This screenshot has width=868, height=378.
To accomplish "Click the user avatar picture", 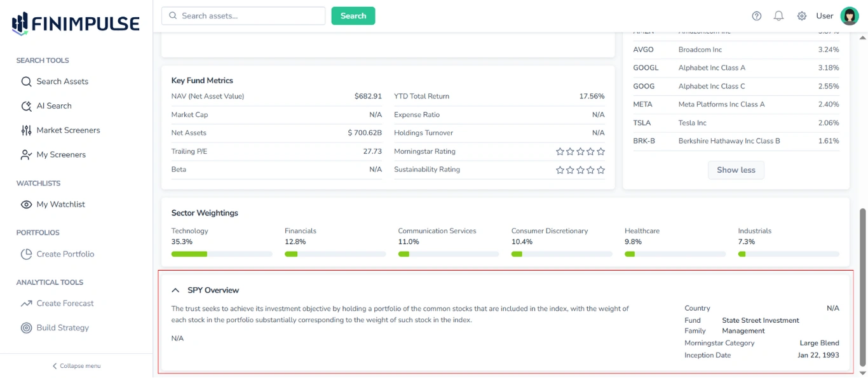I will pyautogui.click(x=850, y=15).
